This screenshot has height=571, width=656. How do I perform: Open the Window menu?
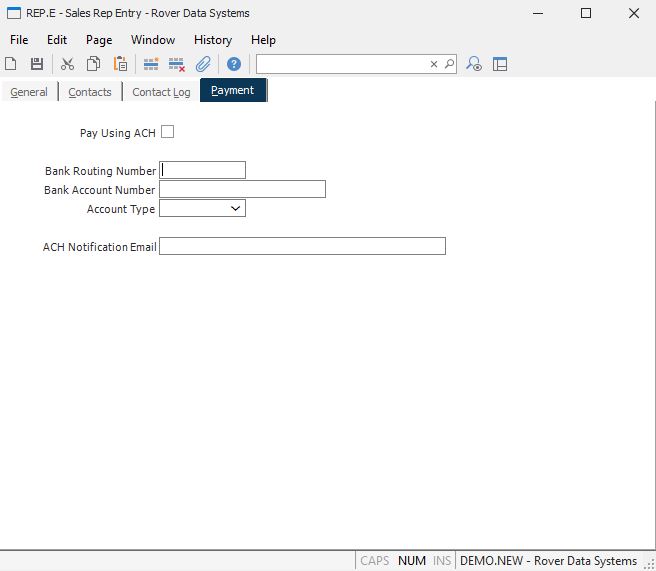152,40
